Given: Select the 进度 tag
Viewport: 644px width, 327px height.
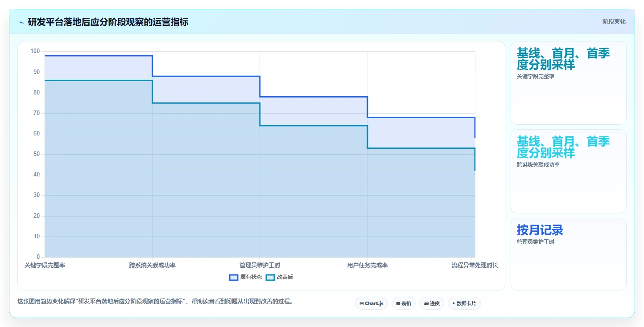Looking at the screenshot, I should [x=432, y=303].
